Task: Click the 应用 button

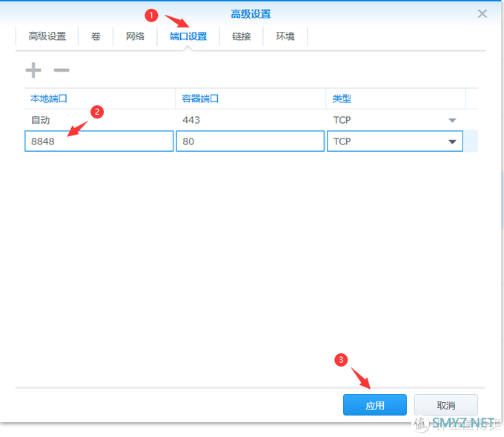Action: [x=375, y=405]
